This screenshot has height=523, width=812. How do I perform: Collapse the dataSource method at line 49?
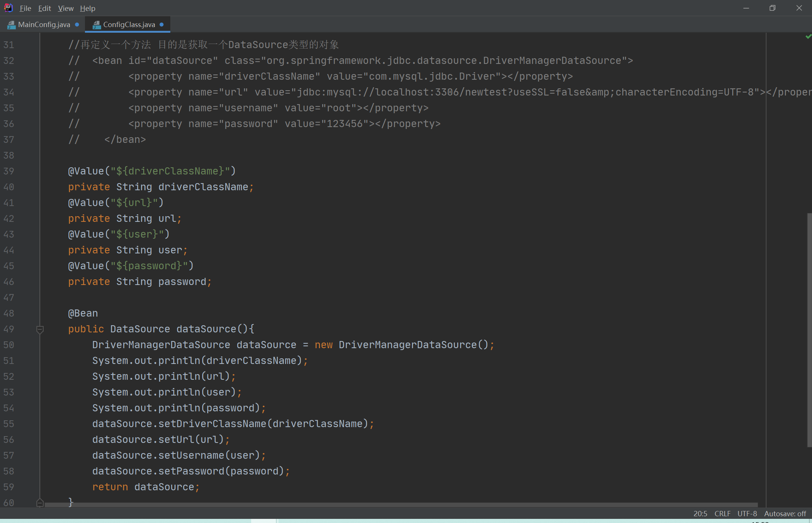[x=40, y=329]
